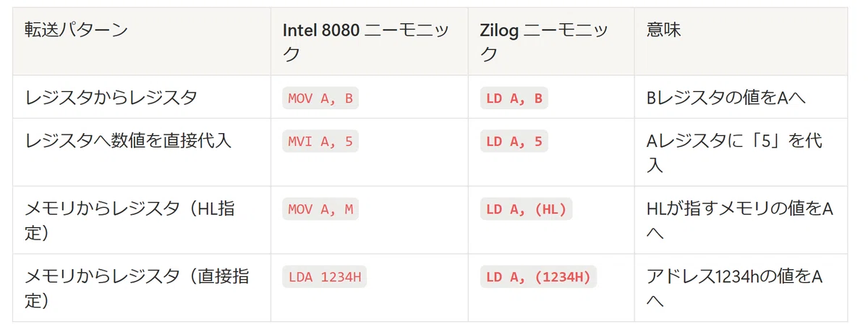
Task: Select the MOV A, B code snippet
Action: point(320,98)
